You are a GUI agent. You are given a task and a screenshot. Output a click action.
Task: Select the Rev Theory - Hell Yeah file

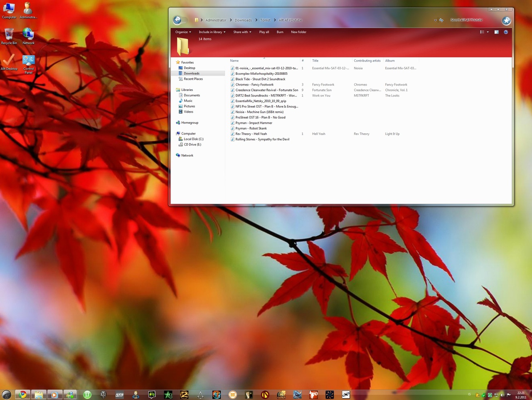[x=251, y=134]
